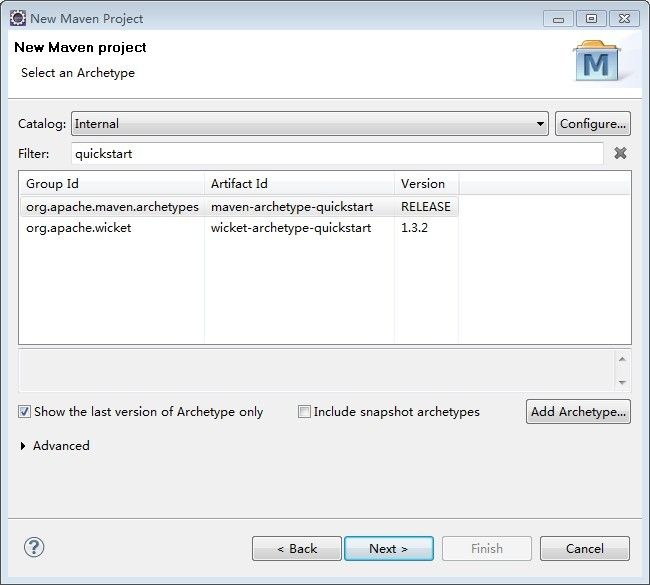Click maven-archetype-quickstart artifact cell
Image resolution: width=650 pixels, height=585 pixels.
tap(292, 206)
